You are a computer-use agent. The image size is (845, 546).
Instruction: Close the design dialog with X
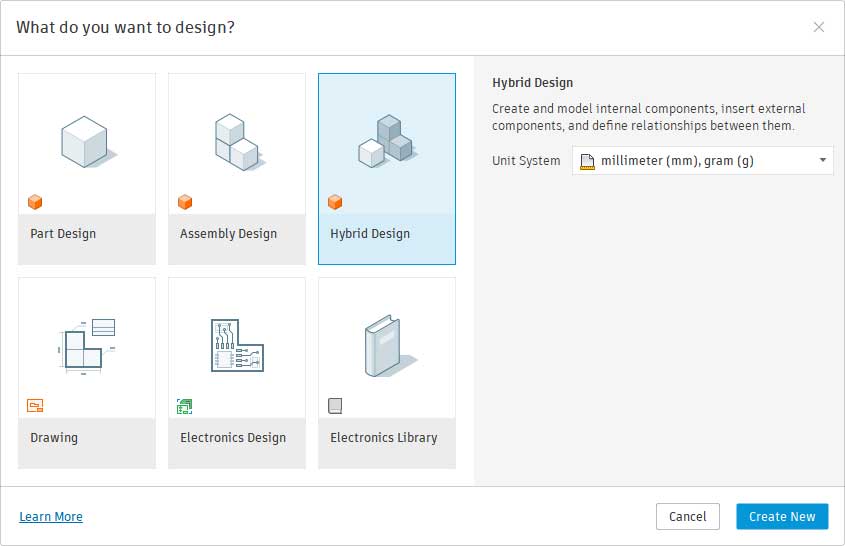(x=819, y=27)
